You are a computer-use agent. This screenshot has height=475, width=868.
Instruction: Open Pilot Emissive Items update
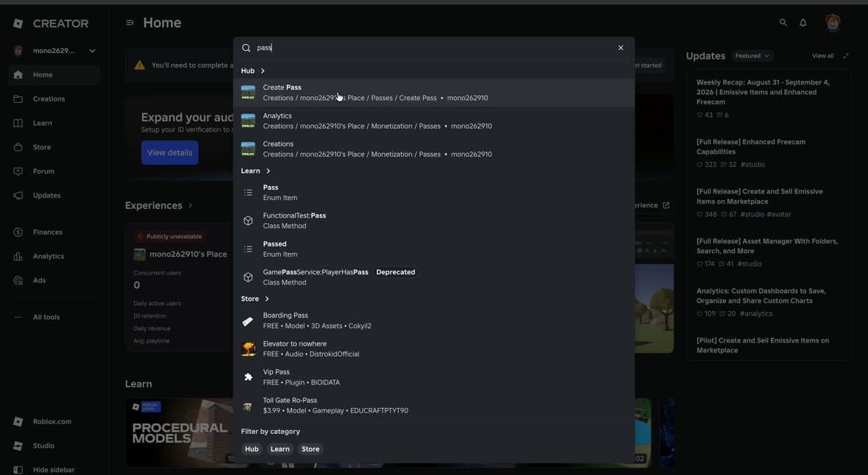click(762, 346)
